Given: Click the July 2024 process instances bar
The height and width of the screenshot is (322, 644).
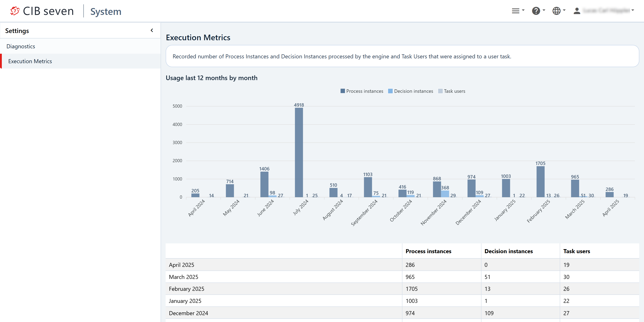Looking at the screenshot, I should click(299, 153).
